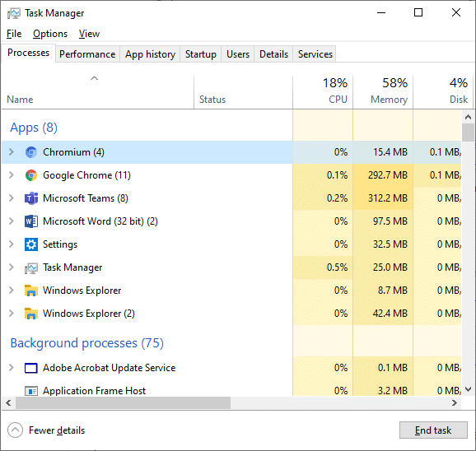Click the Application Frame Host icon
Screen dimensions: 476x451
coord(31,391)
